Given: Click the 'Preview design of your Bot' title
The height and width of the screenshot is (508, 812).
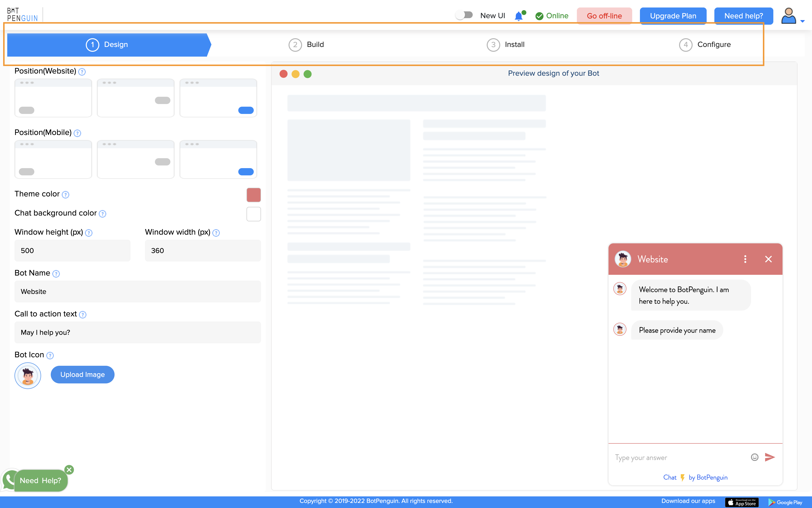Looking at the screenshot, I should pyautogui.click(x=553, y=73).
